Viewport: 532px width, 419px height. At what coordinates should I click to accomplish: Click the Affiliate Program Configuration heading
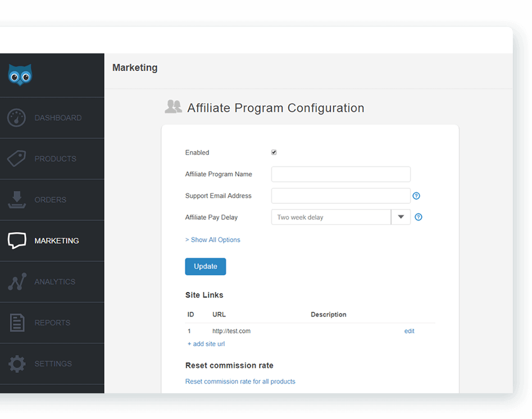click(276, 108)
